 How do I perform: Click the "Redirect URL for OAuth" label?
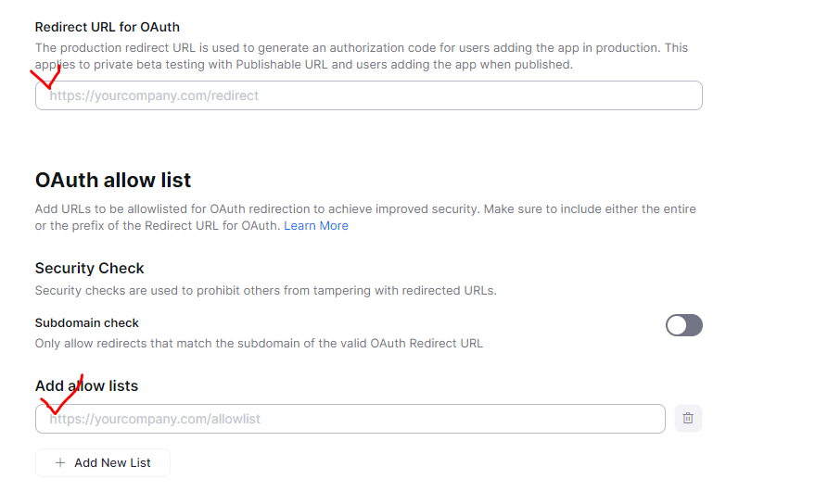click(108, 27)
